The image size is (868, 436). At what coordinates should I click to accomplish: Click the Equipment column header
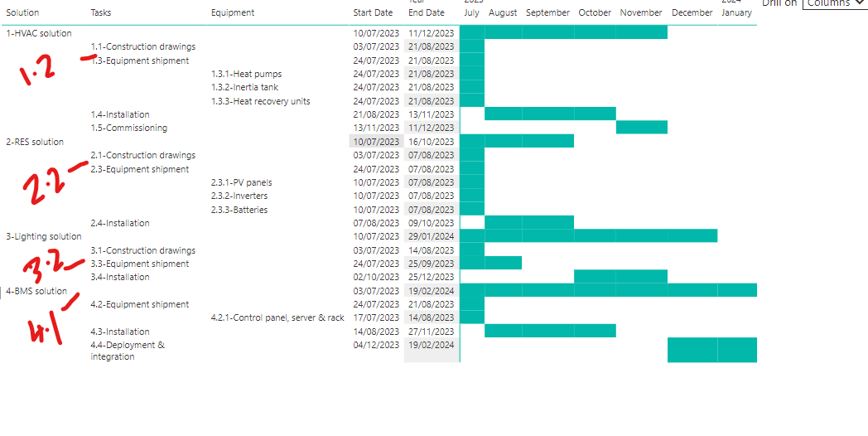233,12
